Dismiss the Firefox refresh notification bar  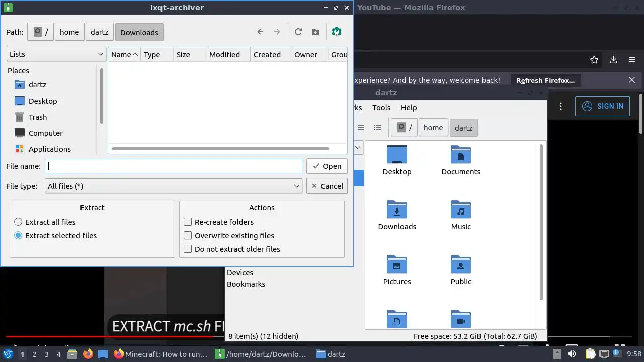tap(632, 80)
